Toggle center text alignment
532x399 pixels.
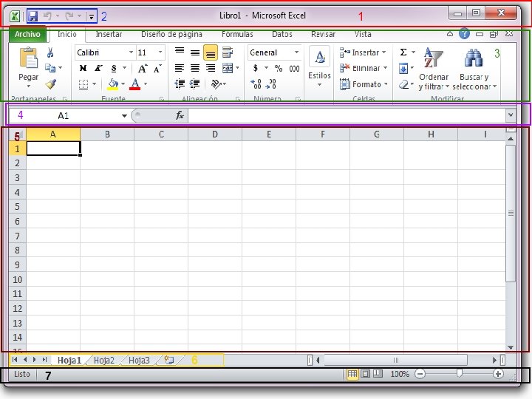pos(195,68)
